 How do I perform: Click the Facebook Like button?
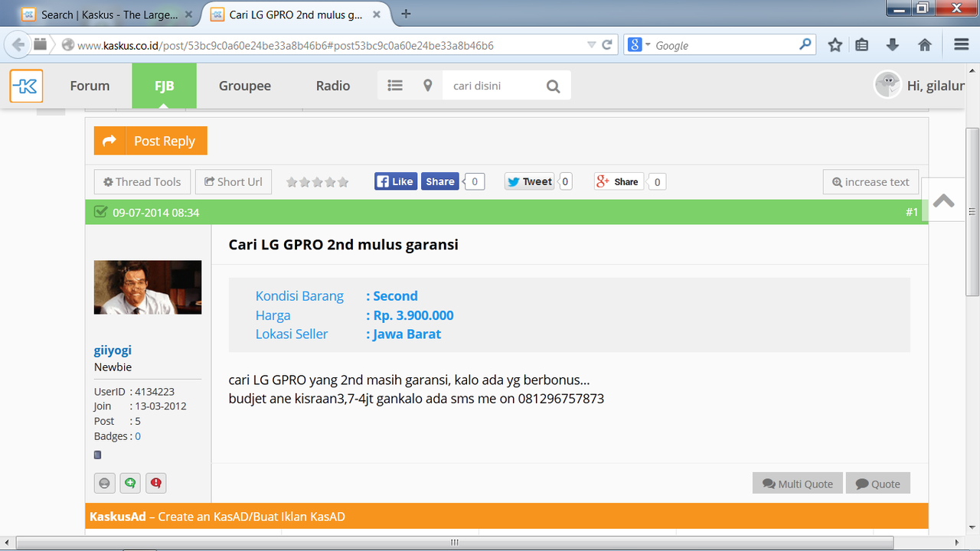(395, 181)
